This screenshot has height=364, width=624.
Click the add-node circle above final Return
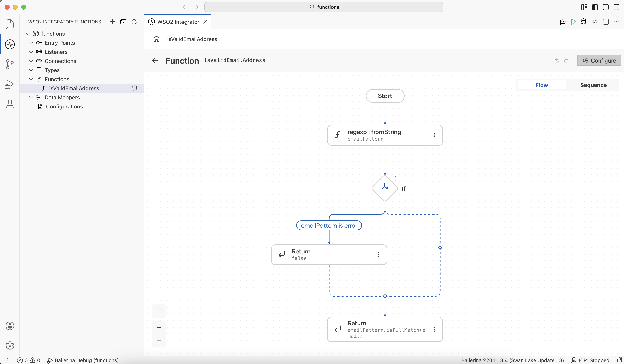(385, 296)
